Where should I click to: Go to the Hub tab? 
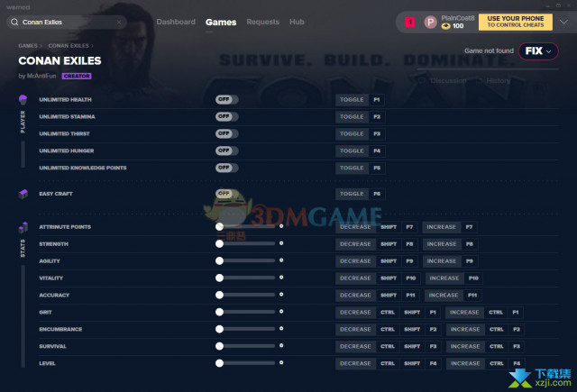(x=297, y=22)
